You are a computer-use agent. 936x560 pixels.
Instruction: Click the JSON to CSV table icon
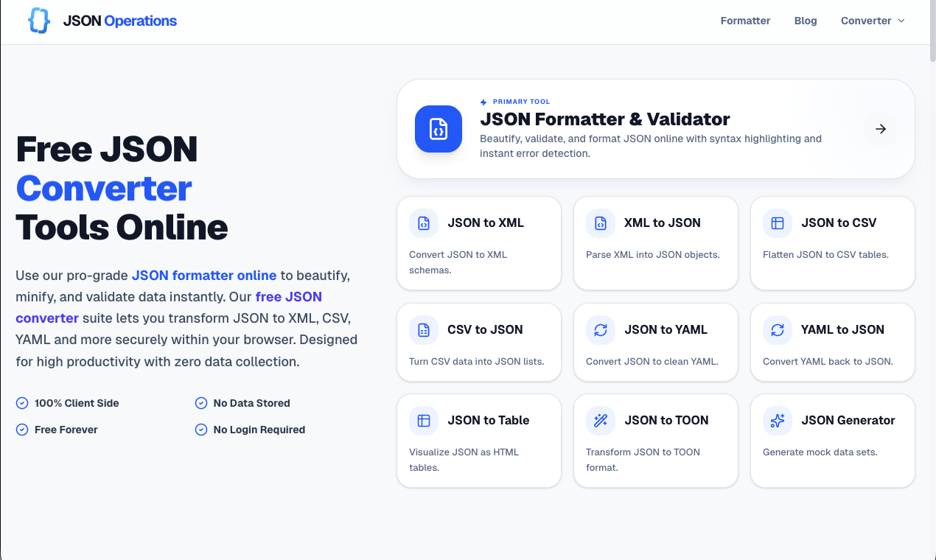[777, 223]
